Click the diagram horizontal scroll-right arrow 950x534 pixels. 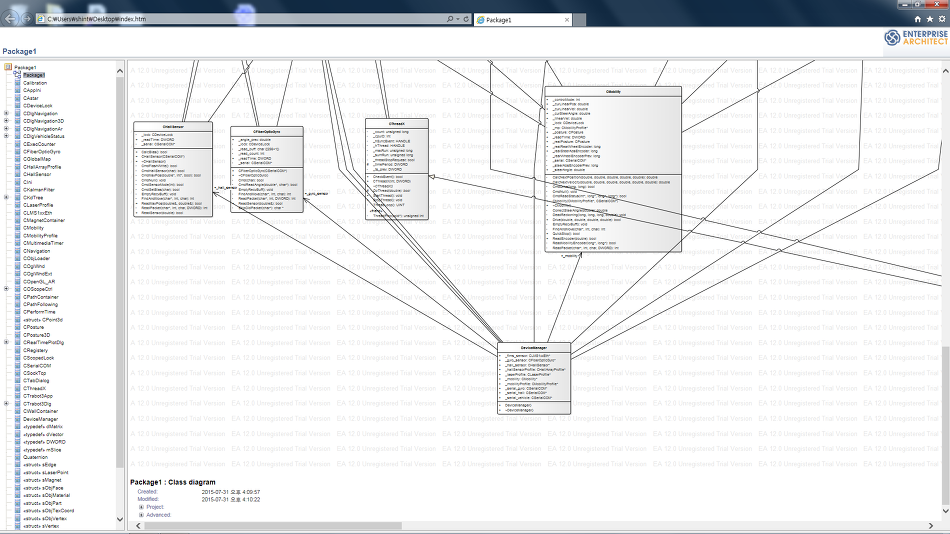click(931, 526)
